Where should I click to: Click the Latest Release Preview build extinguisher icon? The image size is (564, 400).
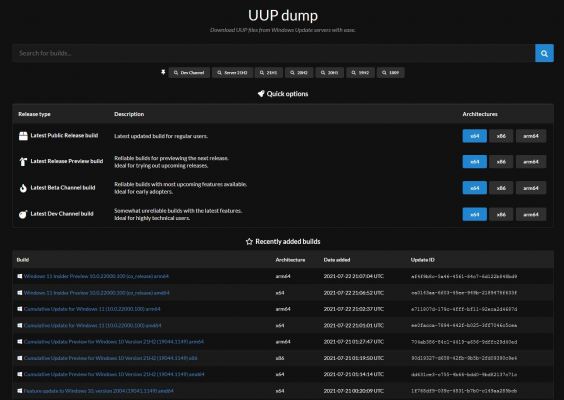[x=23, y=162]
